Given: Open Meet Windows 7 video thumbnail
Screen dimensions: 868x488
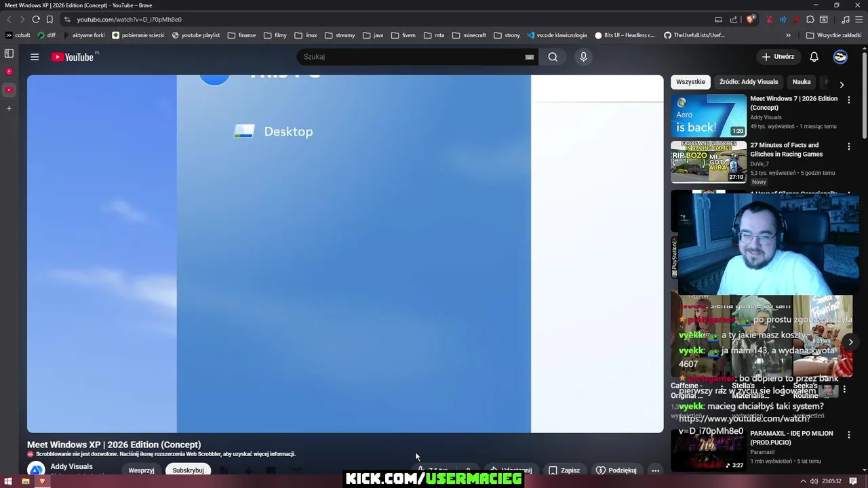Looking at the screenshot, I should [x=709, y=116].
